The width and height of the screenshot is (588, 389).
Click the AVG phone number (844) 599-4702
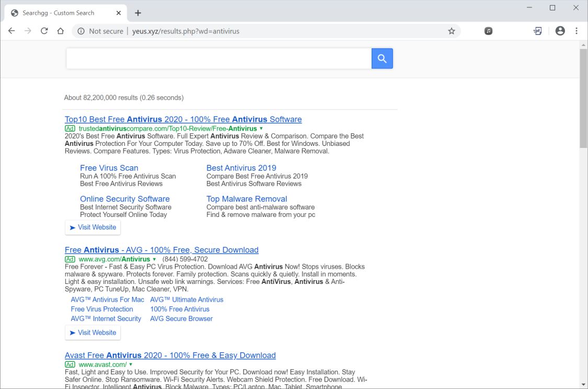[185, 259]
